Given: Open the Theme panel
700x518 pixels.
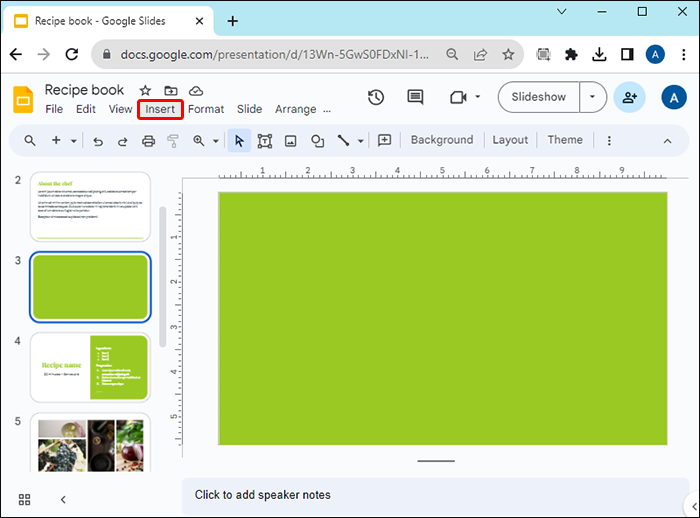Looking at the screenshot, I should (565, 140).
